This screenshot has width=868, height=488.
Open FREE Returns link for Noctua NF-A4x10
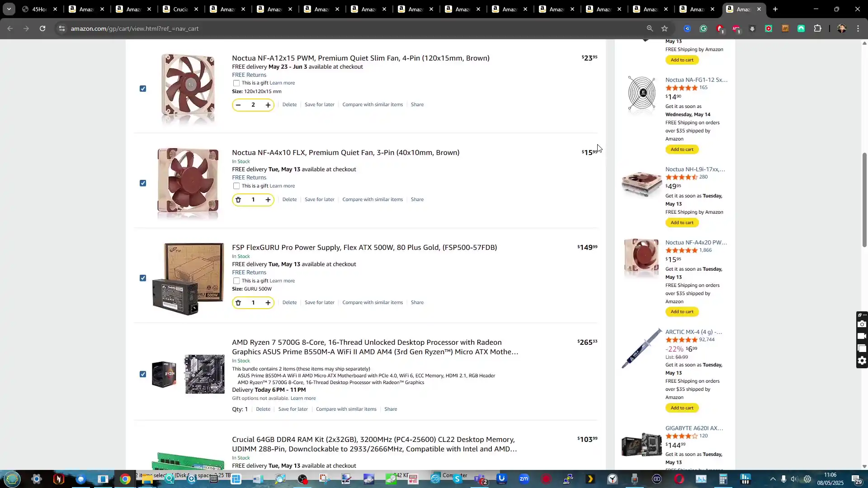[x=249, y=178]
